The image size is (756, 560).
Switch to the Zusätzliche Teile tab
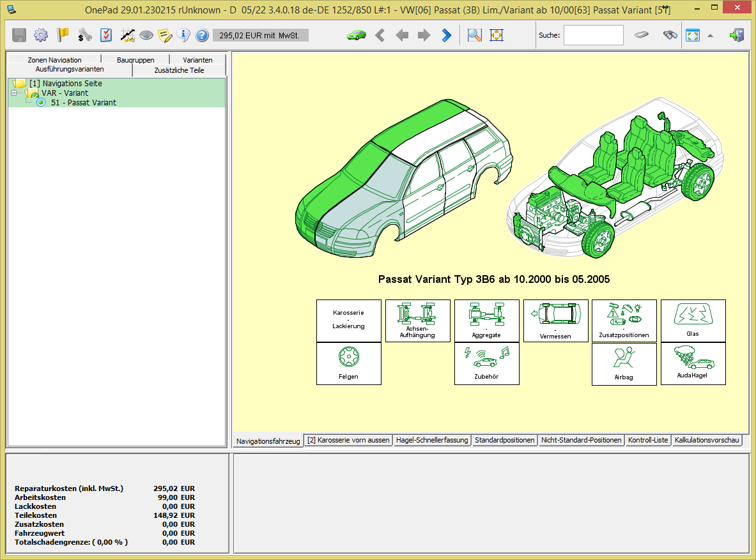pos(179,70)
